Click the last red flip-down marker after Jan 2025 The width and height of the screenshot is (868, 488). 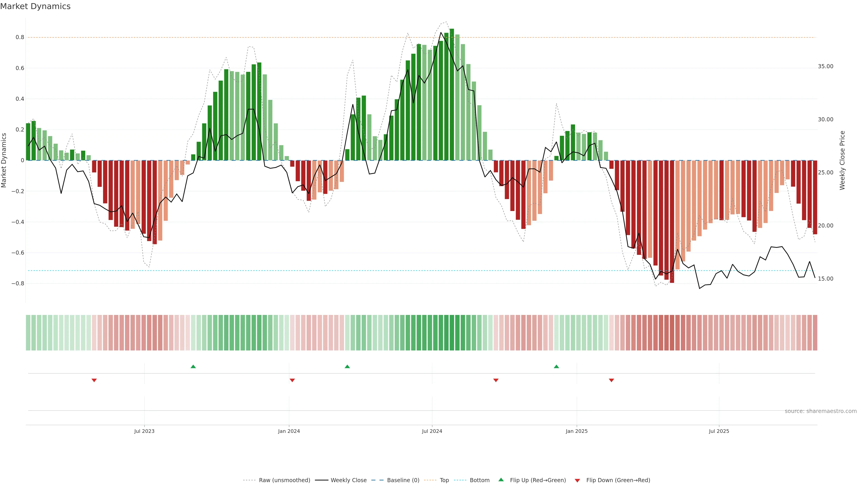tap(611, 380)
